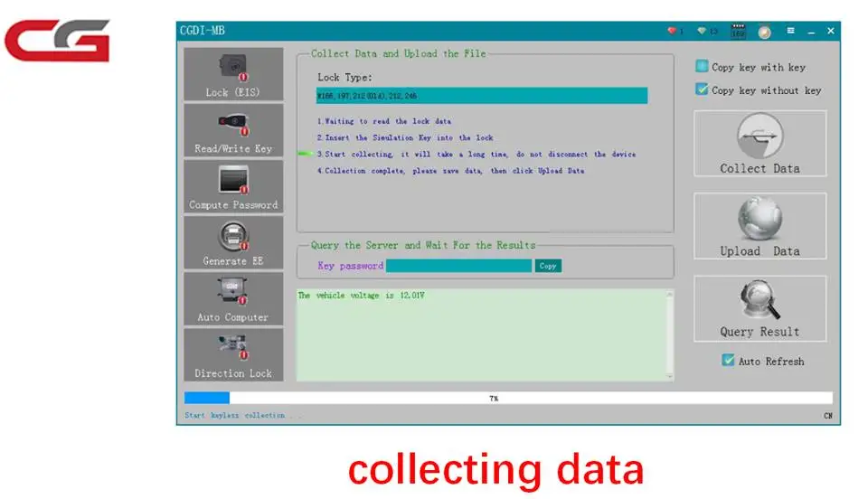This screenshot has height=499, width=868.
Task: Click the log area scroll down arrow
Action: click(669, 376)
